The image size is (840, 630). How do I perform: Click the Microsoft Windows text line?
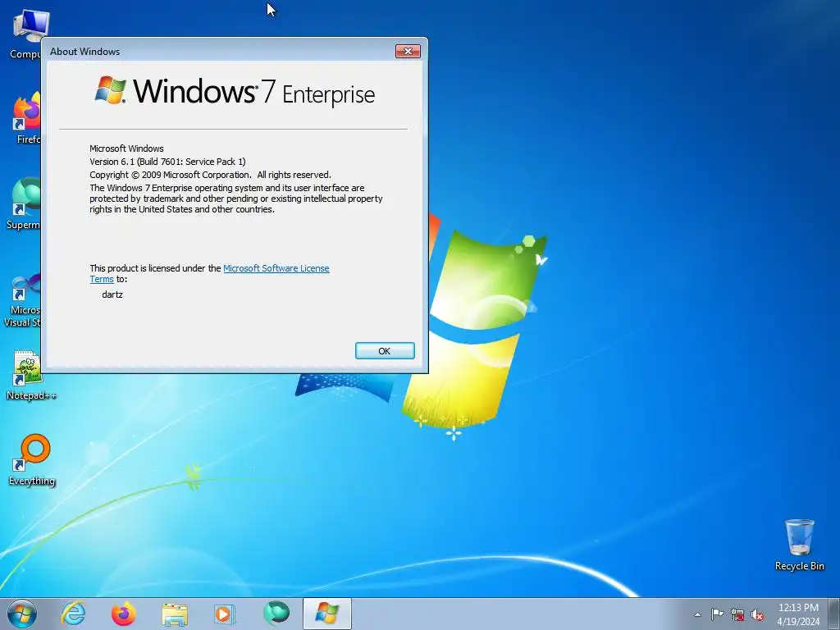pos(126,148)
